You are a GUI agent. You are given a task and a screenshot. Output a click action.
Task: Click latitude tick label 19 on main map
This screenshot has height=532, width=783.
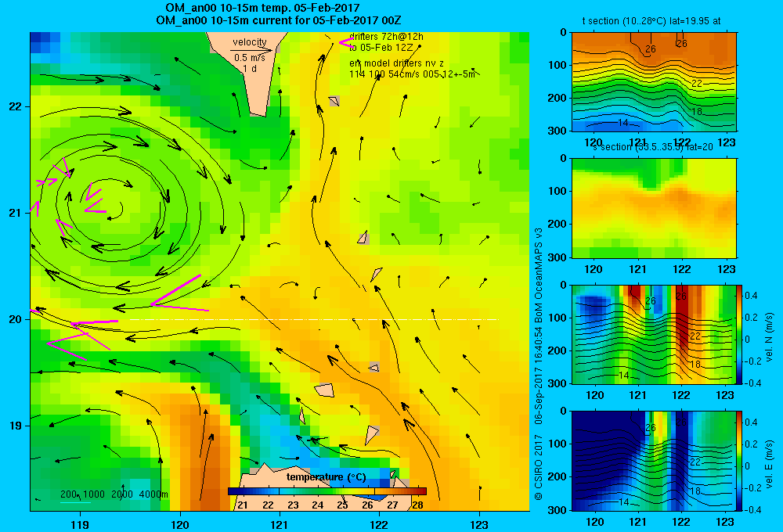tap(15, 426)
